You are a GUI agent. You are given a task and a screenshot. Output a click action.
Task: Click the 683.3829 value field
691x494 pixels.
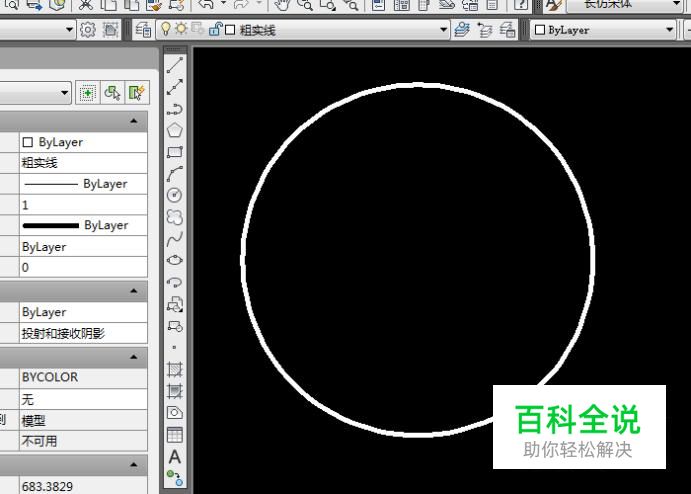point(83,486)
